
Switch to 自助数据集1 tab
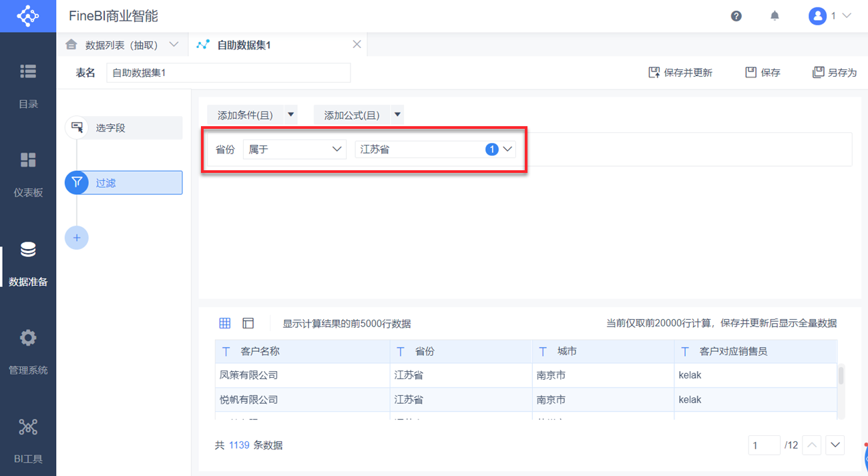(244, 45)
